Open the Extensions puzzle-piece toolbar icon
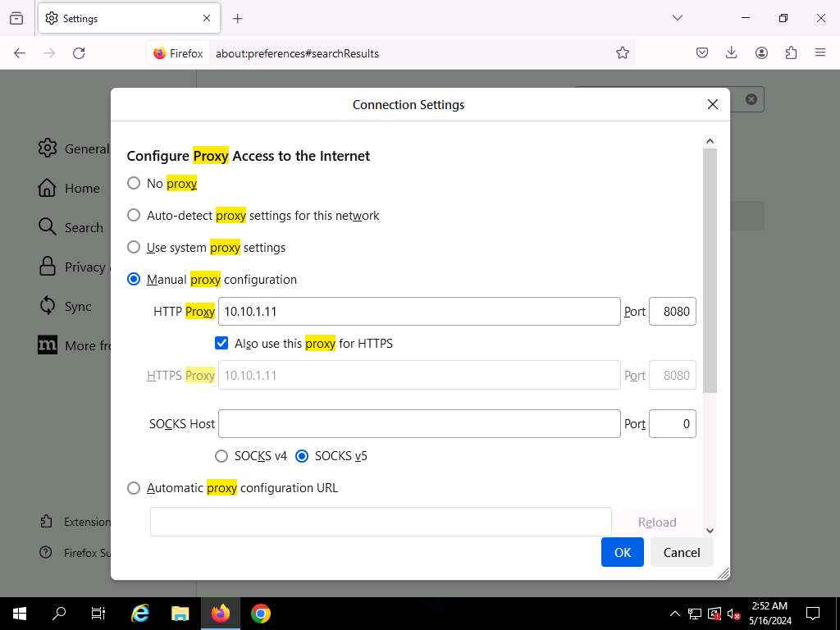Viewport: 840px width, 630px height. [791, 52]
